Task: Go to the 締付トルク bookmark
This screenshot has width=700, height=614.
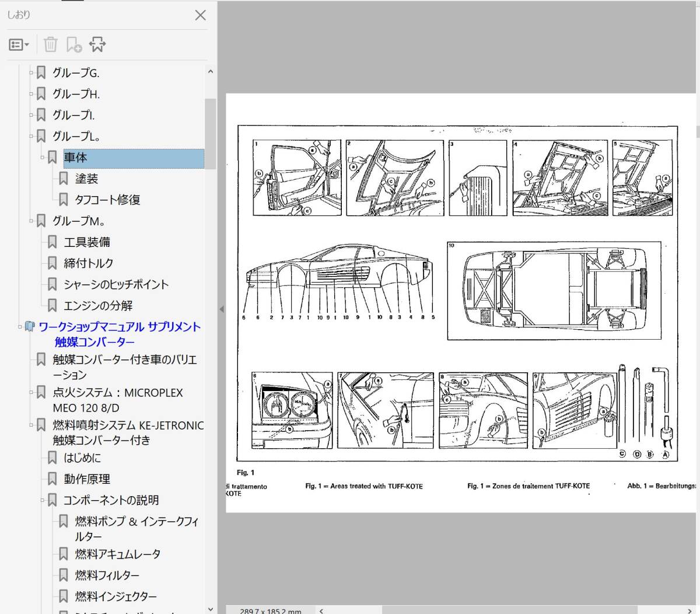Action: tap(89, 263)
